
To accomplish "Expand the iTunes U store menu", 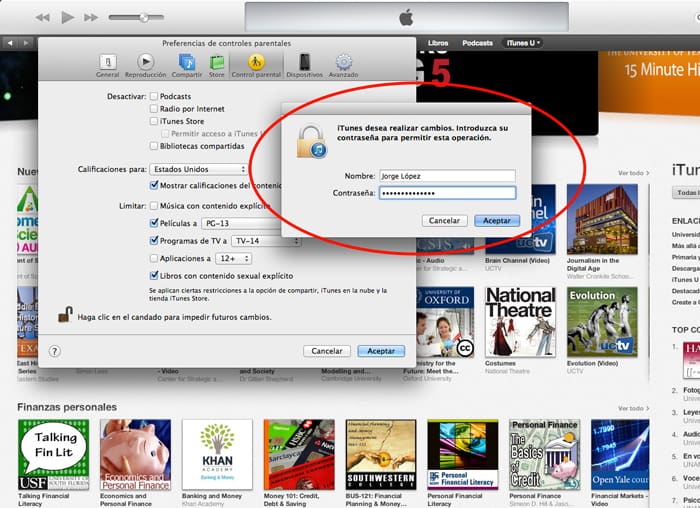I will point(523,43).
